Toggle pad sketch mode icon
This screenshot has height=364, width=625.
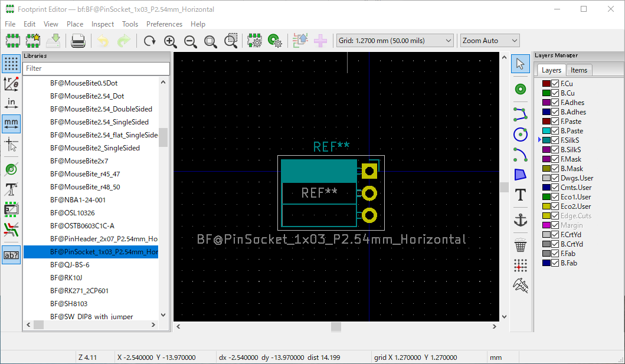[x=11, y=170]
